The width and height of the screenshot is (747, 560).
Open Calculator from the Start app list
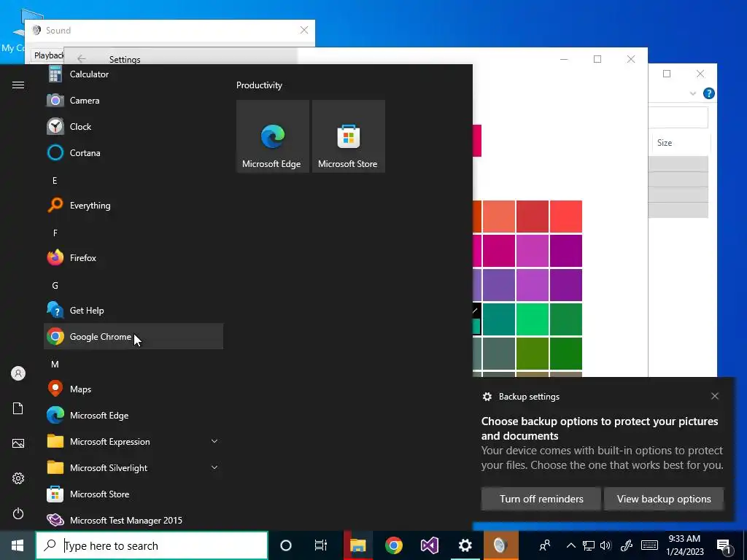point(133,74)
